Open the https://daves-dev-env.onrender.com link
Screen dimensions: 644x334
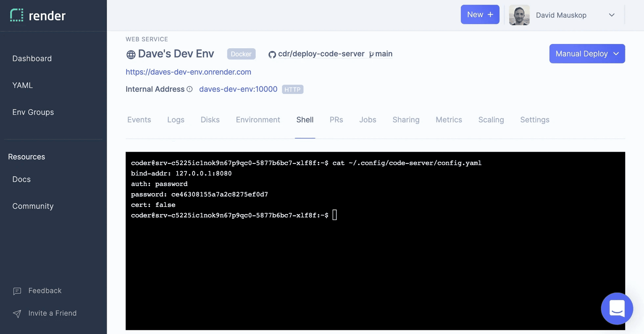188,72
